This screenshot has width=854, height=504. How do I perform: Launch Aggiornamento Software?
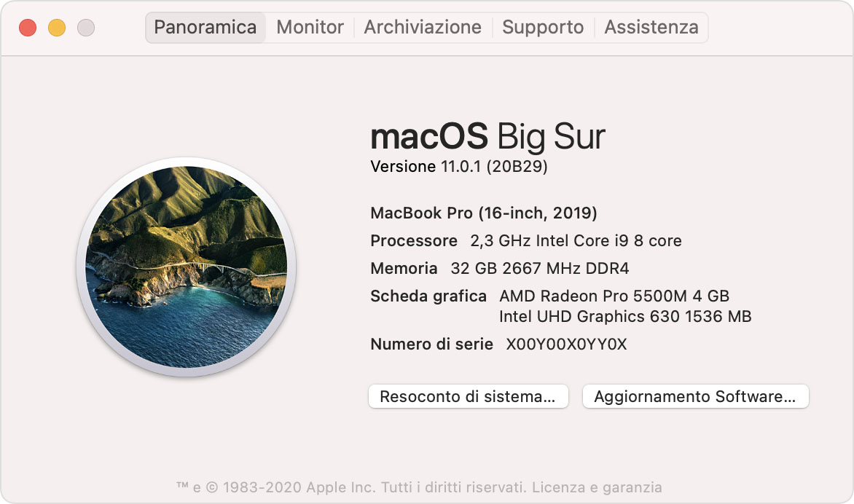click(695, 397)
